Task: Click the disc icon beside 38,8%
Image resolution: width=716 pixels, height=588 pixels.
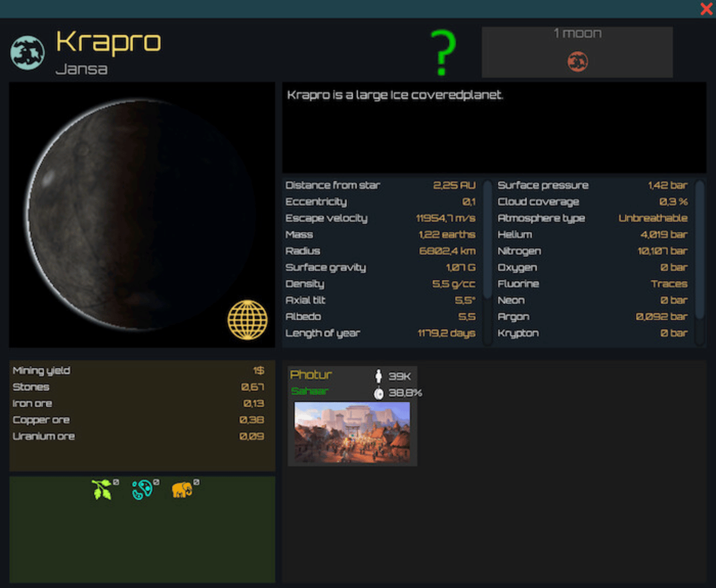Action: tap(378, 393)
